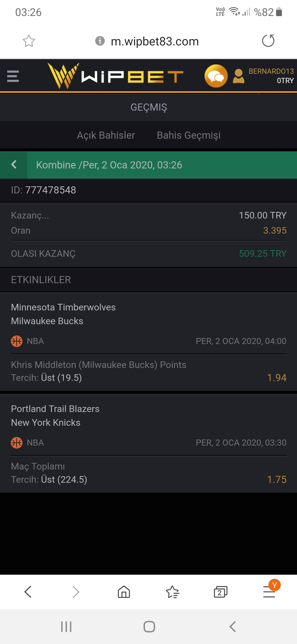Reload the page with refresh icon
This screenshot has height=644, width=297.
pyautogui.click(x=268, y=41)
